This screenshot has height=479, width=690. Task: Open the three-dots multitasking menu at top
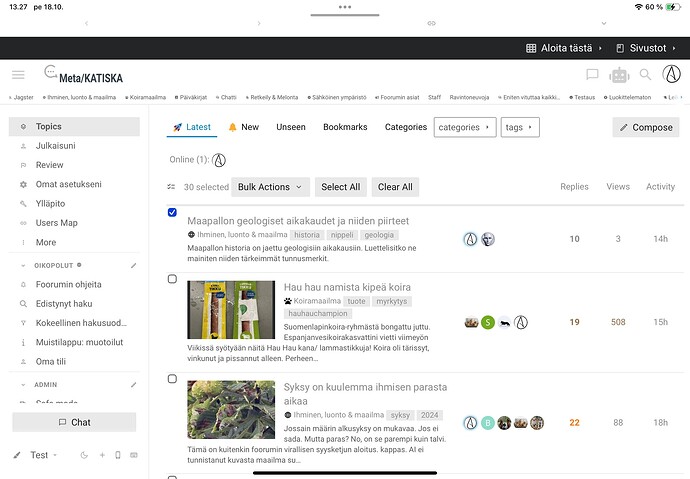pos(345,7)
